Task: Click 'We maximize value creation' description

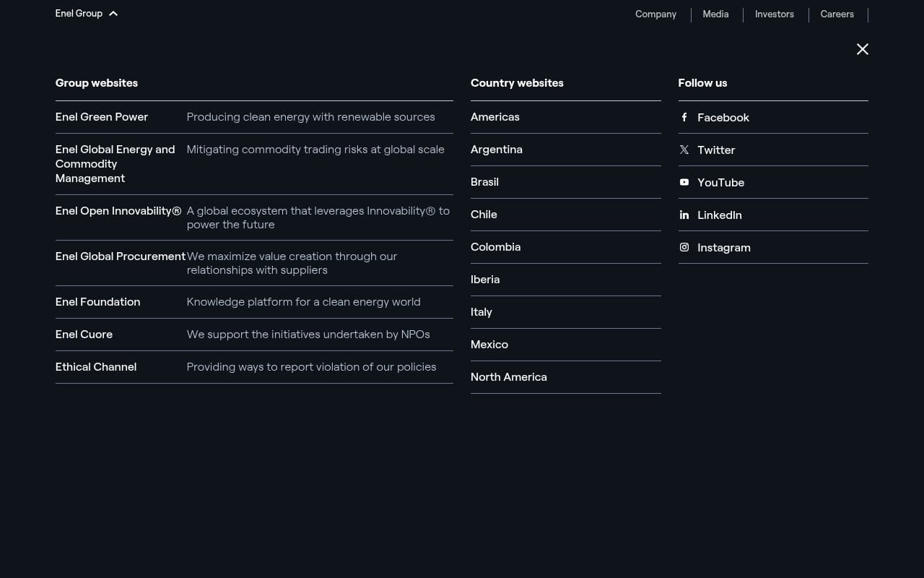Action: click(292, 263)
